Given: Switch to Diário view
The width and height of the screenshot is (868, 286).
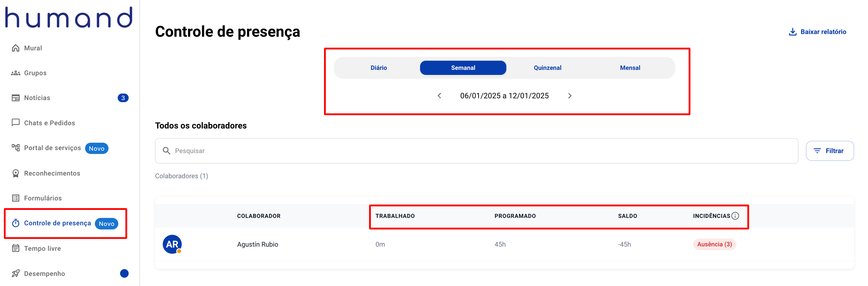Looking at the screenshot, I should [x=378, y=68].
